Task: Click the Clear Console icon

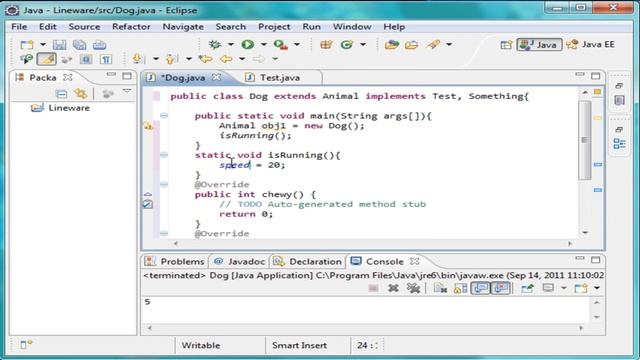Action: pos(440,289)
